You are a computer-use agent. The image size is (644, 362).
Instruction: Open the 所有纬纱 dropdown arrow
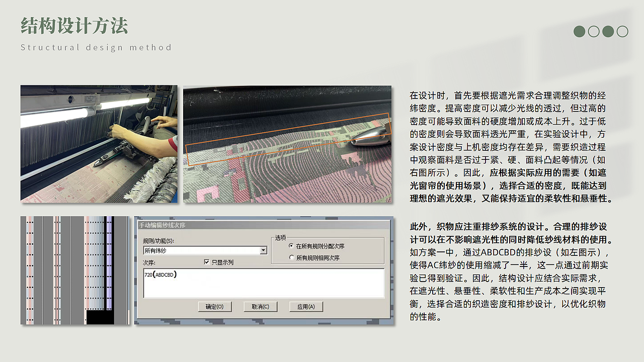tap(263, 250)
